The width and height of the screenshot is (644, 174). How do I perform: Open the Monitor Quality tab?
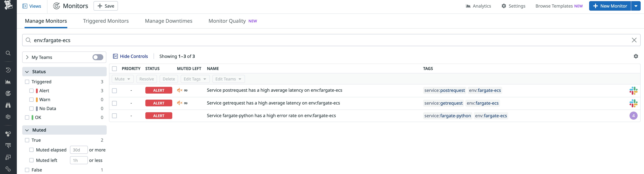[227, 21]
